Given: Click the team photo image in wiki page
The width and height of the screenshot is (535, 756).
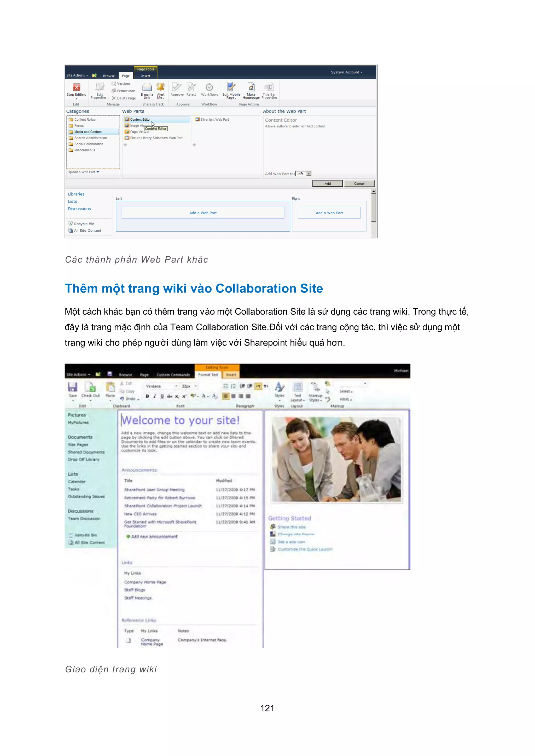Looking at the screenshot, I should [336, 459].
